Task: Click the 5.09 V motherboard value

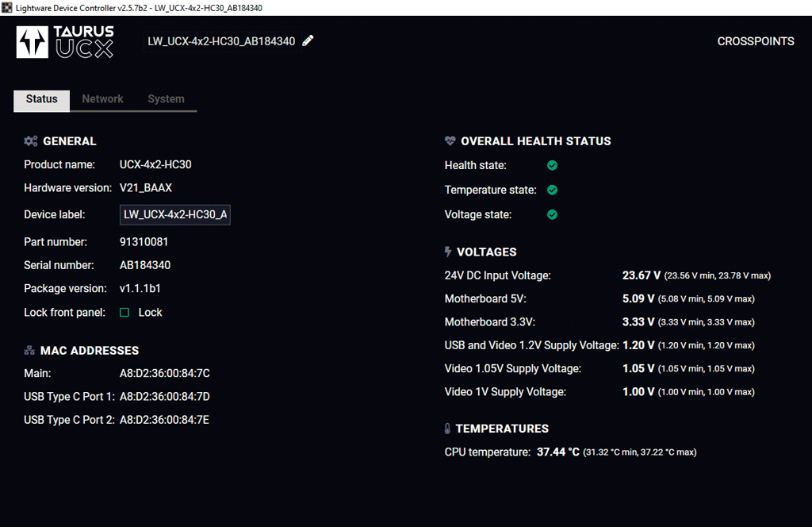Action: 638,298
